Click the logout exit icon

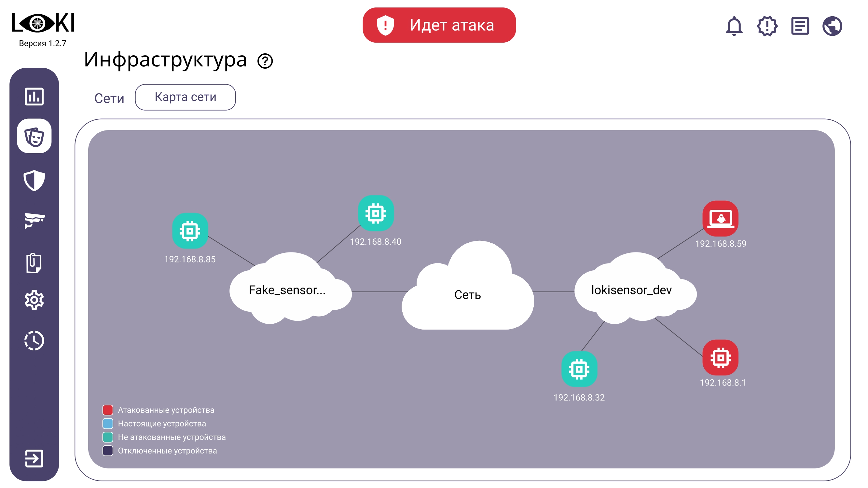pos(34,458)
